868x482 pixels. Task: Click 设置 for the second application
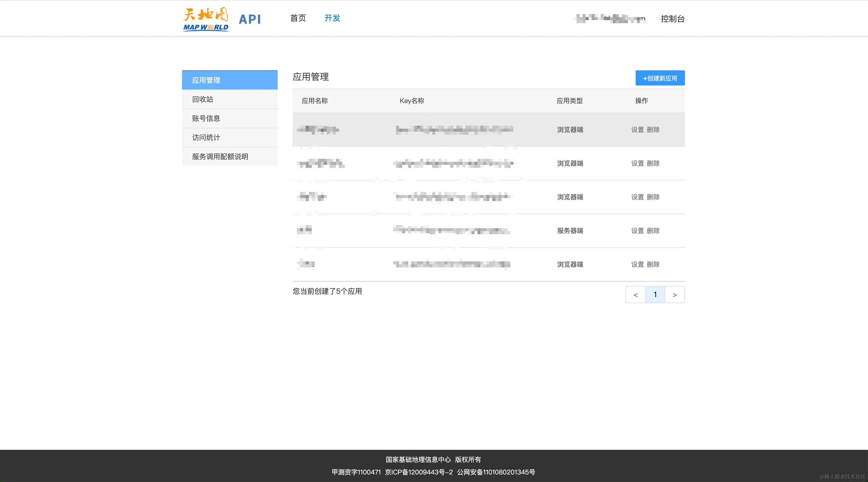[637, 163]
